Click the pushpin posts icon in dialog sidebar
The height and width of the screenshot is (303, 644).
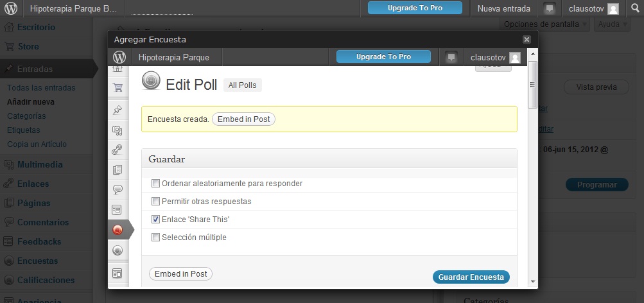[x=117, y=110]
